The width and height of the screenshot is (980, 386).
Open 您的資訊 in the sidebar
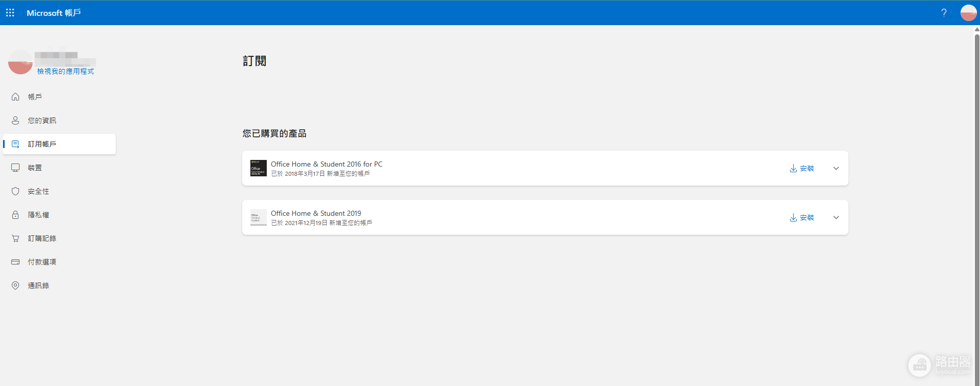click(x=59, y=120)
